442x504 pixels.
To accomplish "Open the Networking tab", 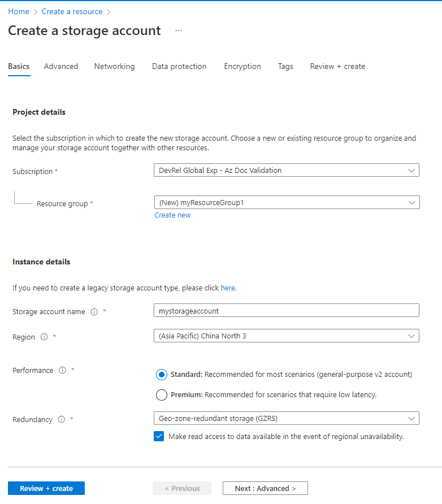I will point(114,66).
